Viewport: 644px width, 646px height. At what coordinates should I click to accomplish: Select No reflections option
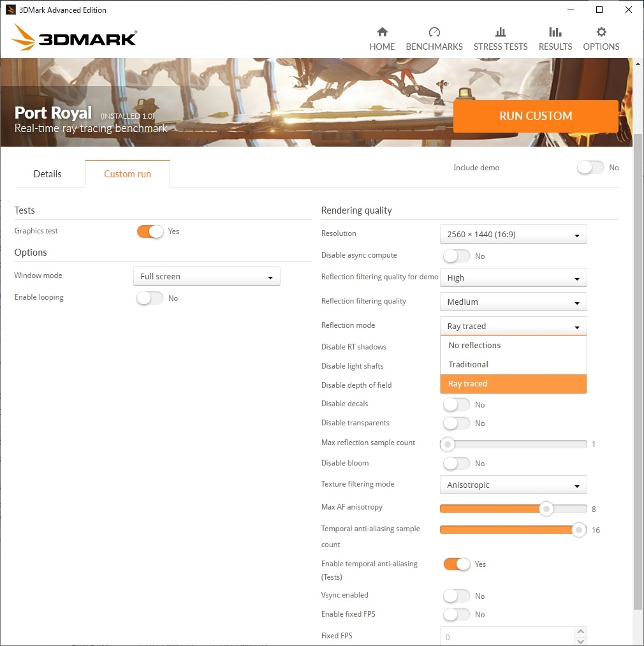pyautogui.click(x=513, y=345)
